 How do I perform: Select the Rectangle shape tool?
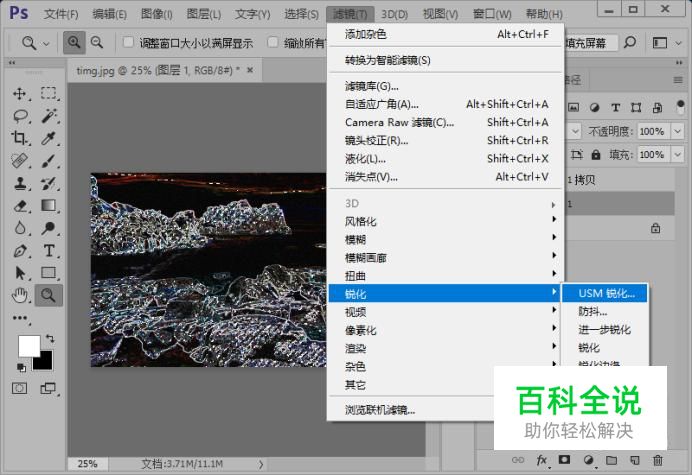tap(48, 273)
